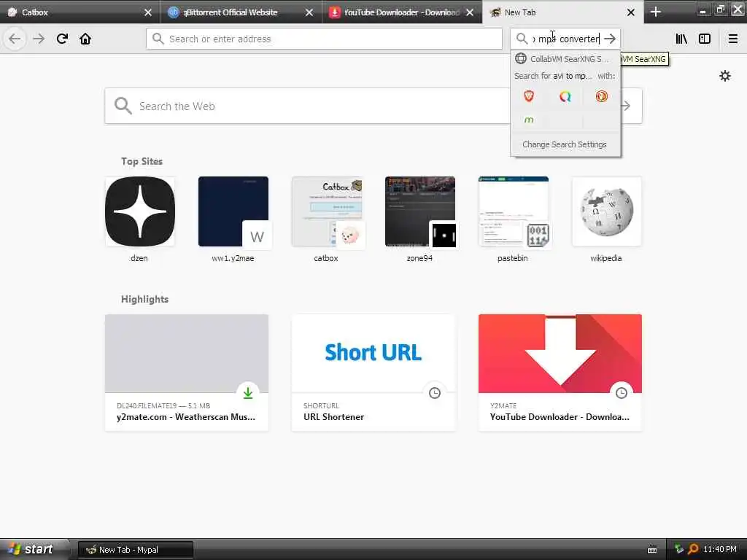This screenshot has width=747, height=560.
Task: Click the Highlights heading
Action: tap(145, 299)
